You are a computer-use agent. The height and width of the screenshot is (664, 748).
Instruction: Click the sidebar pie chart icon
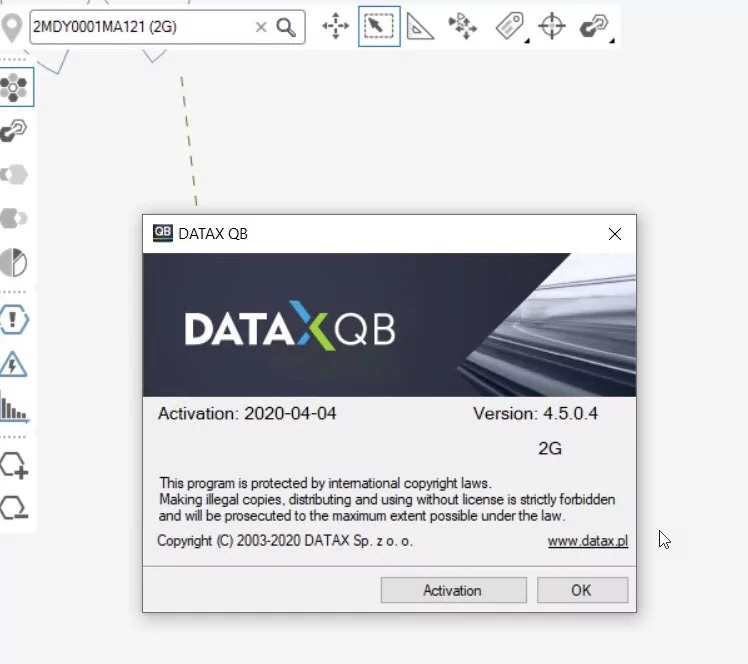coord(13,262)
